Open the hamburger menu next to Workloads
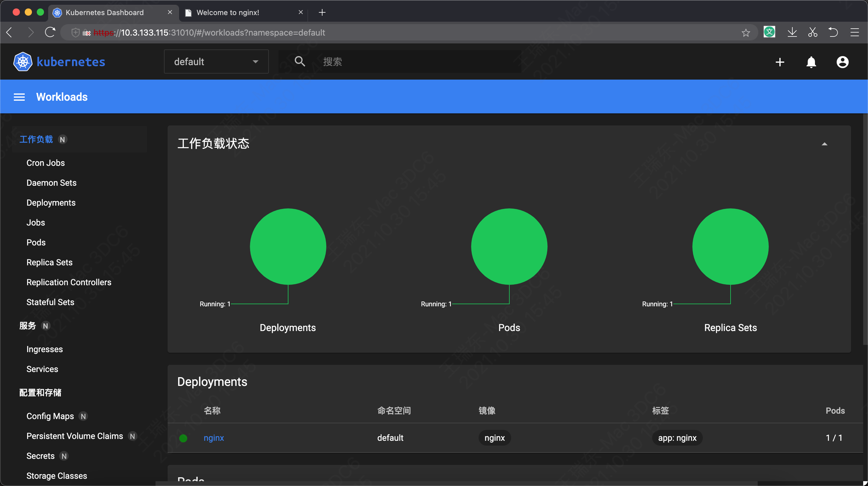 pos(19,97)
